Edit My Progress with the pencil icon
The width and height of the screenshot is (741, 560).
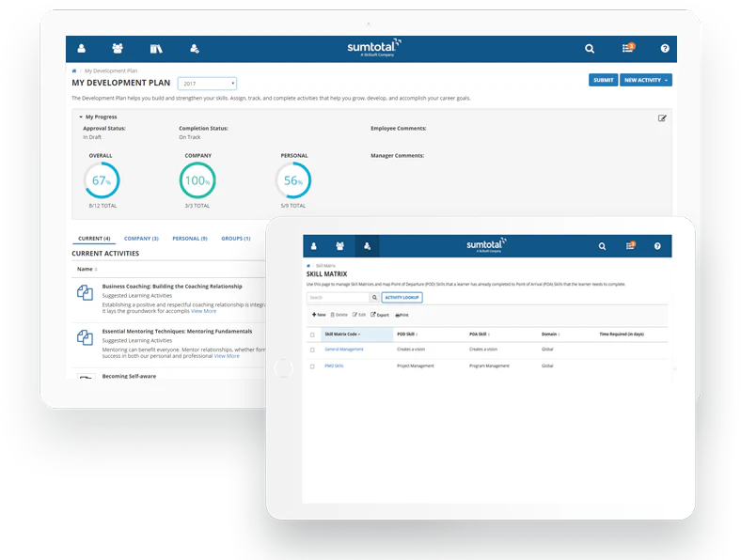click(662, 118)
